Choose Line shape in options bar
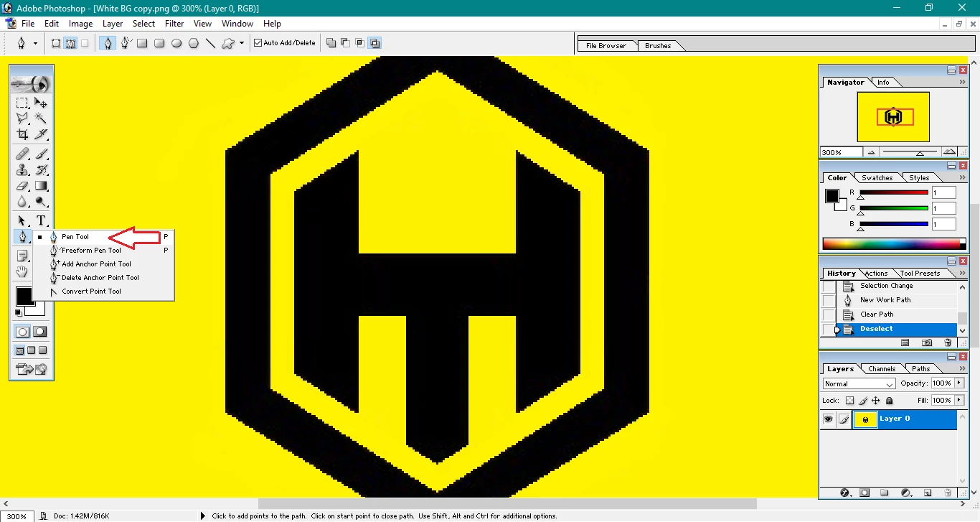Screen dimensions: 980x522 point(210,43)
